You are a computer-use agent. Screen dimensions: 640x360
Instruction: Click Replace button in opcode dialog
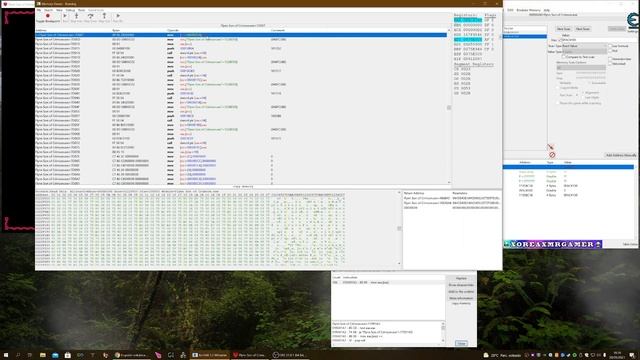461,278
